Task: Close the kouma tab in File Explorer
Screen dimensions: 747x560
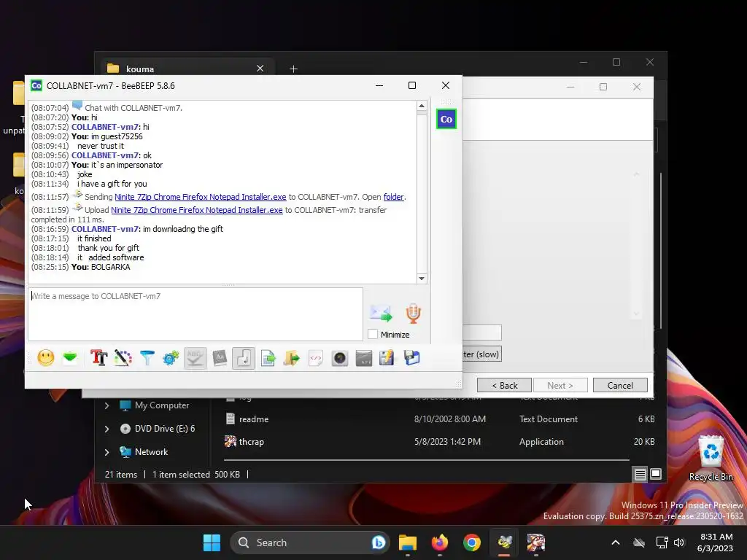Action: [x=260, y=68]
